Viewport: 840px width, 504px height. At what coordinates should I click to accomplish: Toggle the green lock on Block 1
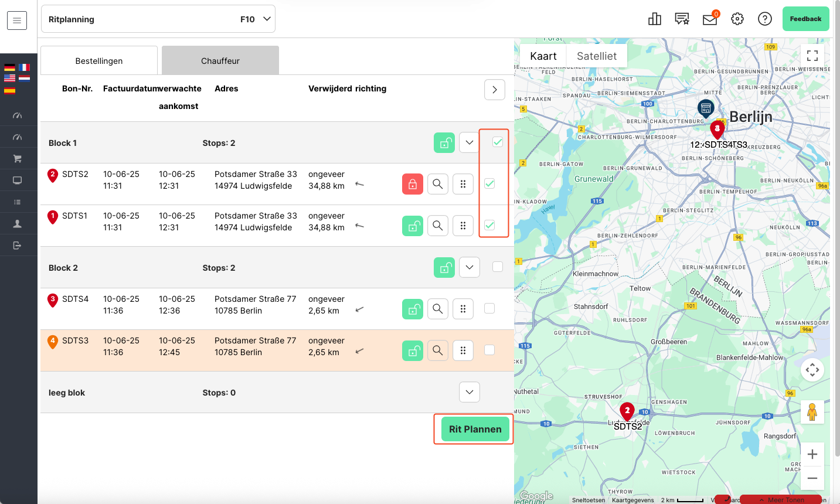(444, 142)
